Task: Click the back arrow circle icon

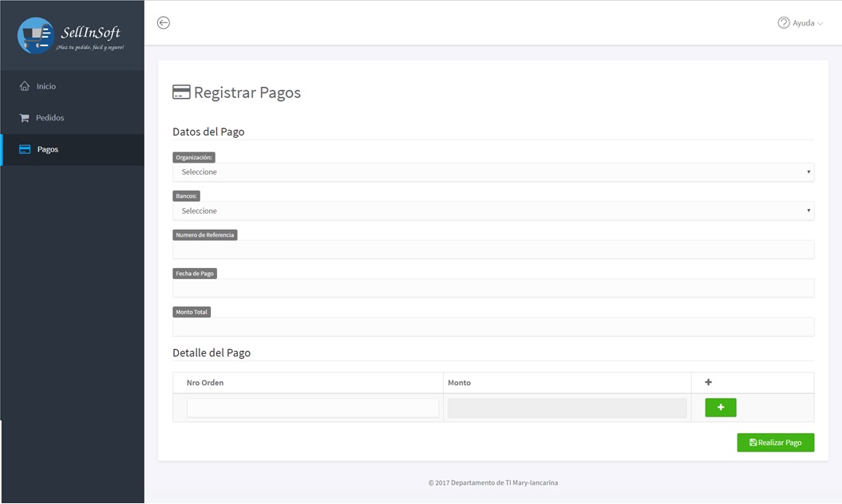Action: (164, 22)
